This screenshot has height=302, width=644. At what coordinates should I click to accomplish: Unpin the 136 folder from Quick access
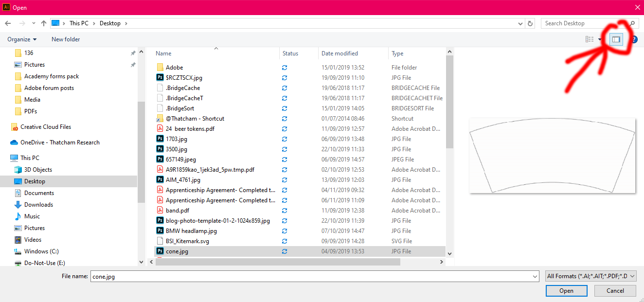pyautogui.click(x=133, y=53)
